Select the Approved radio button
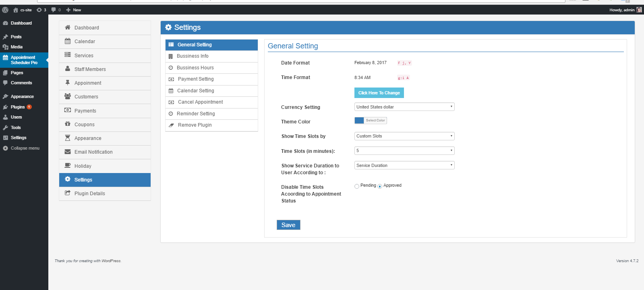This screenshot has height=290, width=644. coord(380,186)
